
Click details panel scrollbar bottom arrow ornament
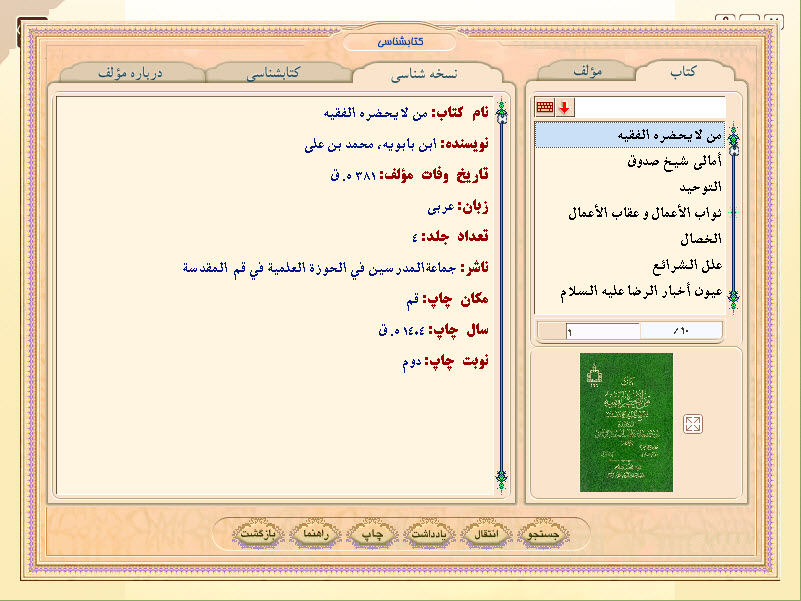pos(502,479)
